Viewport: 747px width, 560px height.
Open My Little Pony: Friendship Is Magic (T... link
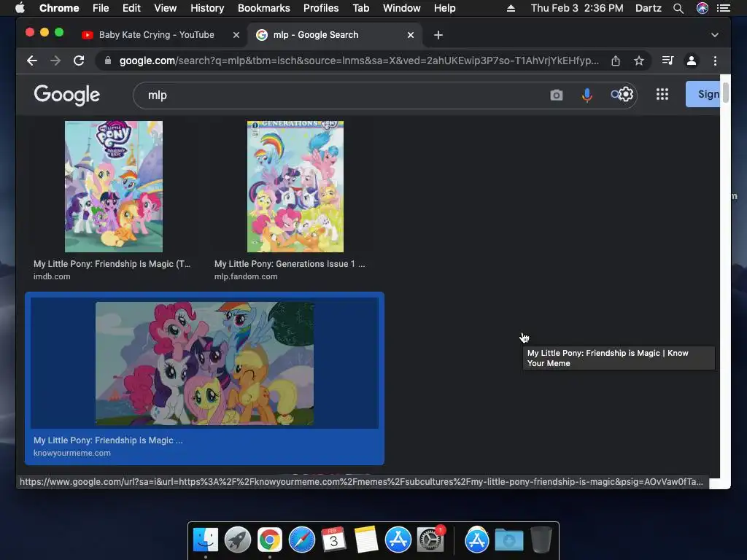click(x=112, y=264)
